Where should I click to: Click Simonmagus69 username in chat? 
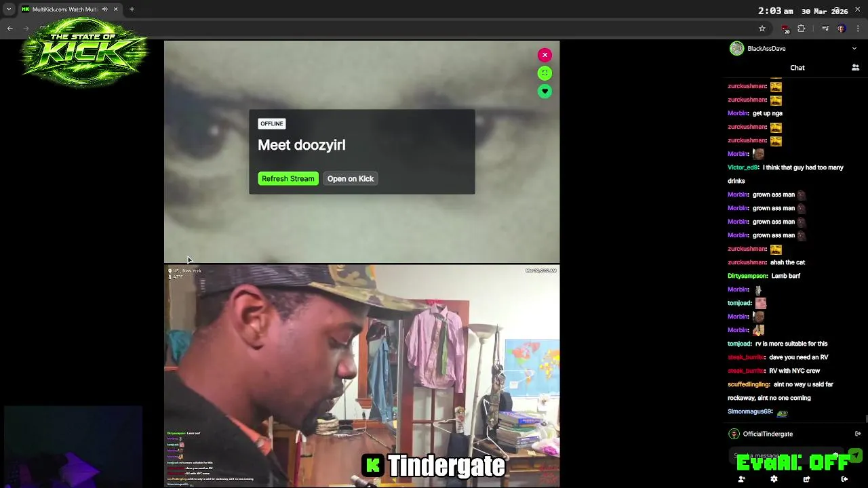[x=751, y=411]
